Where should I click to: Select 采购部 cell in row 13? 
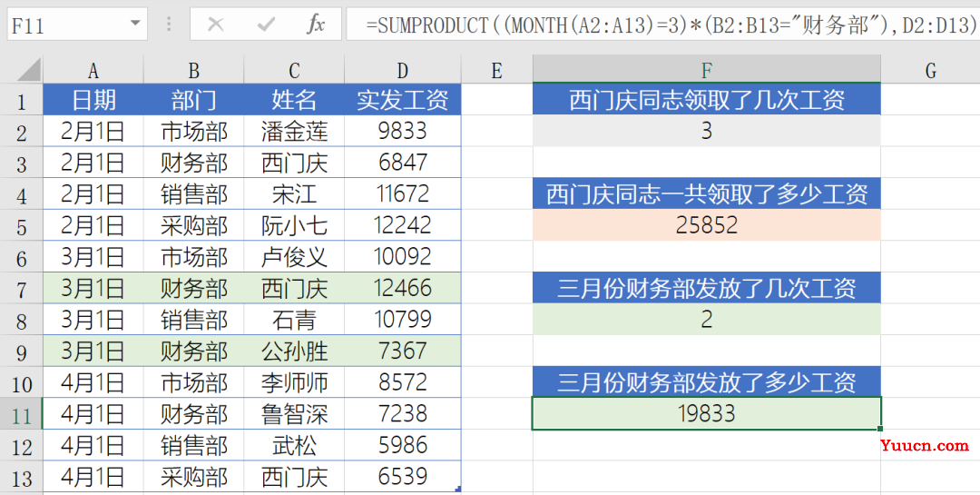pyautogui.click(x=194, y=477)
